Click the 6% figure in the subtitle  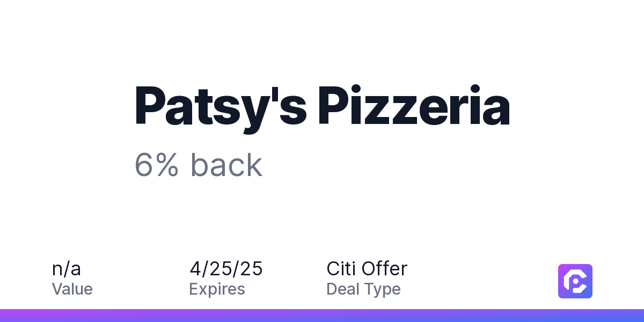(x=156, y=165)
